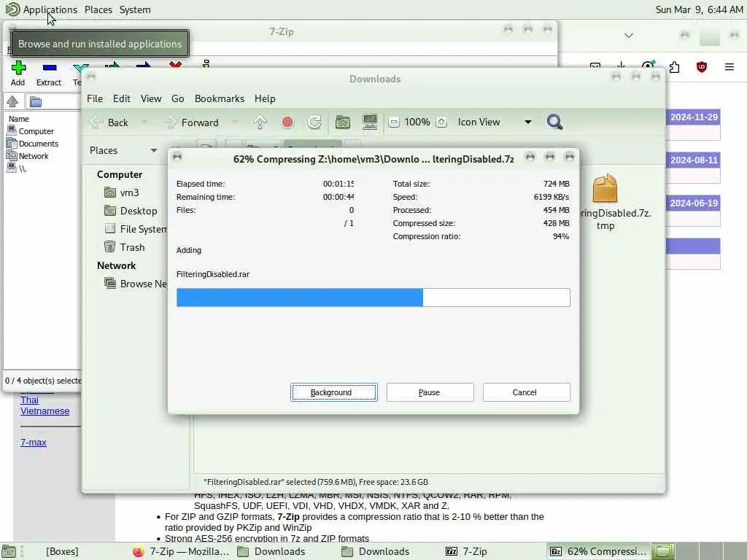This screenshot has width=747, height=560.
Task: Select File System in Places sidebar
Action: (136, 229)
